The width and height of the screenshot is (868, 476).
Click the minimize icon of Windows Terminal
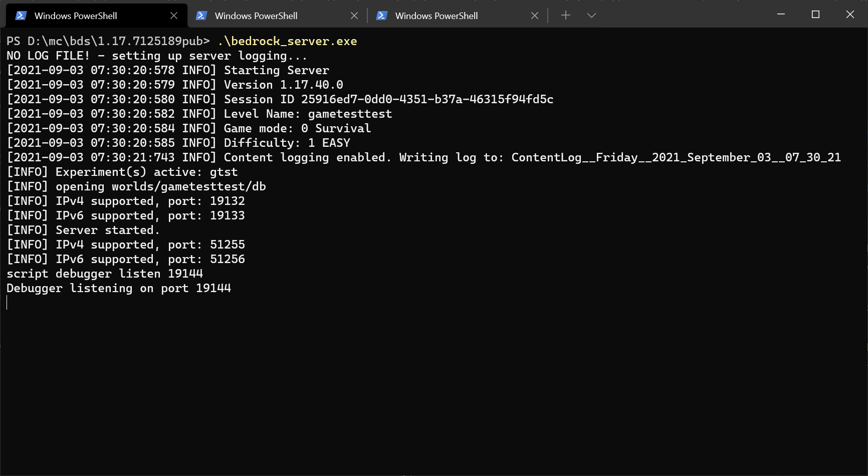(x=780, y=15)
